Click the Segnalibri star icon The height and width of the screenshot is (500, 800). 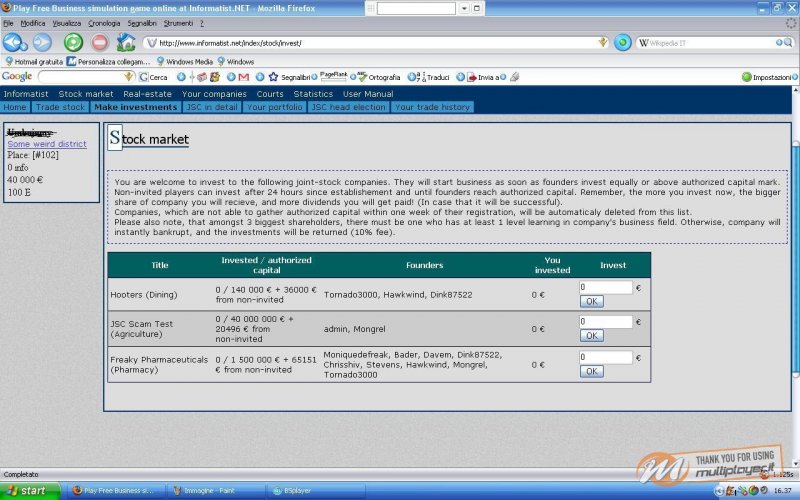click(273, 77)
